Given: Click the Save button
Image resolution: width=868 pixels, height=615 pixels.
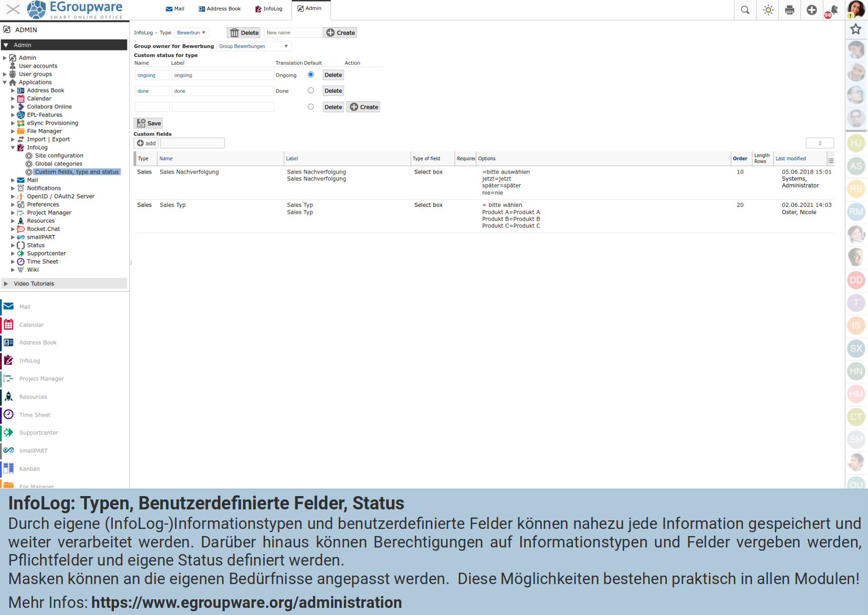Looking at the screenshot, I should (149, 123).
